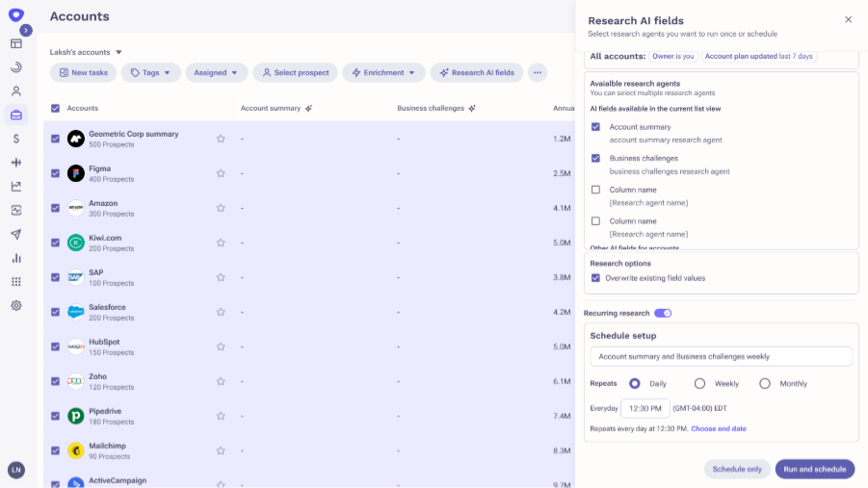This screenshot has height=488, width=868.
Task: Click the Run and schedule button
Action: click(x=815, y=469)
